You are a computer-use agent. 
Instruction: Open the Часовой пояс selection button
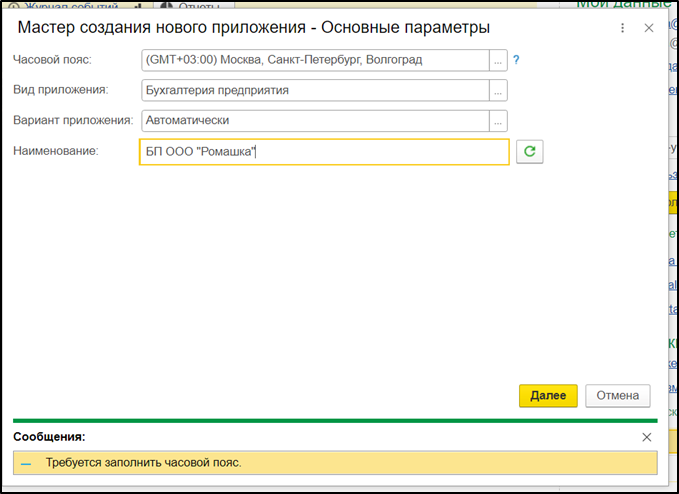coord(498,60)
